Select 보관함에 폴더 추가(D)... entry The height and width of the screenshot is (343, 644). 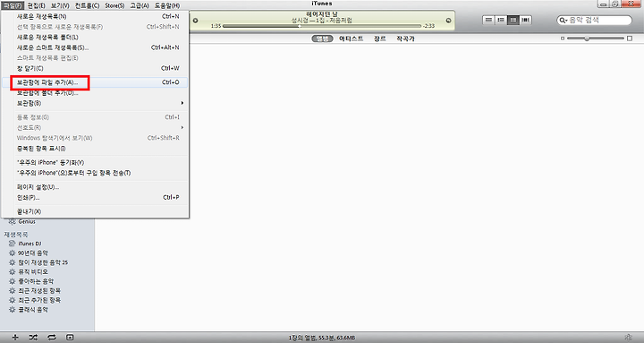coord(95,93)
